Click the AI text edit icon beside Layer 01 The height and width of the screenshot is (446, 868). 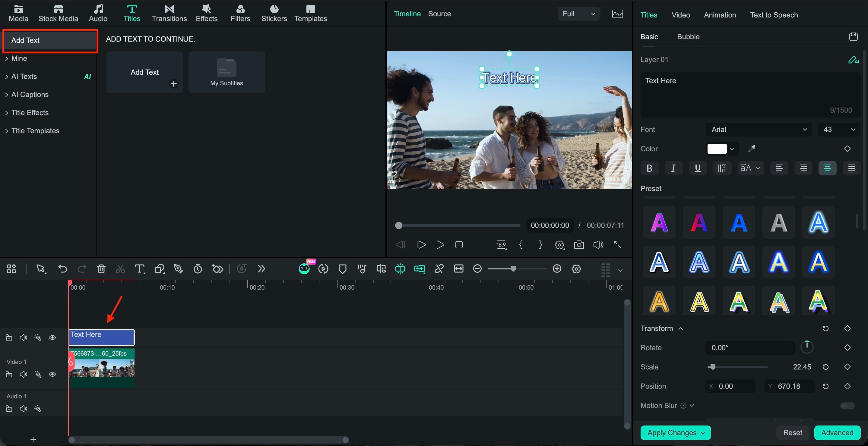point(854,60)
